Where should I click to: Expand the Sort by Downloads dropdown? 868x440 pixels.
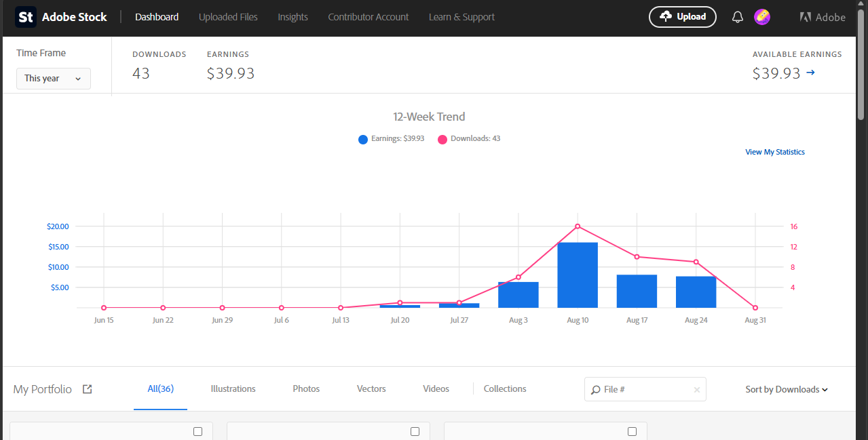[787, 389]
